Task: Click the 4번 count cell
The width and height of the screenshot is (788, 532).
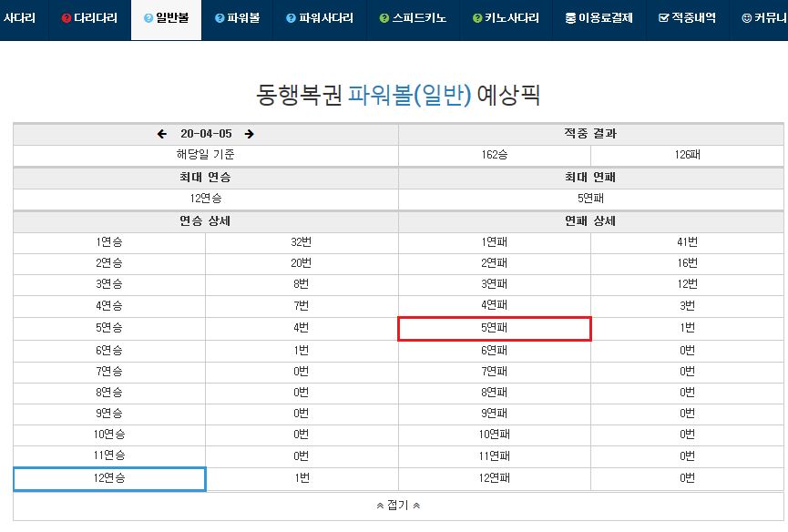Action: coord(301,328)
